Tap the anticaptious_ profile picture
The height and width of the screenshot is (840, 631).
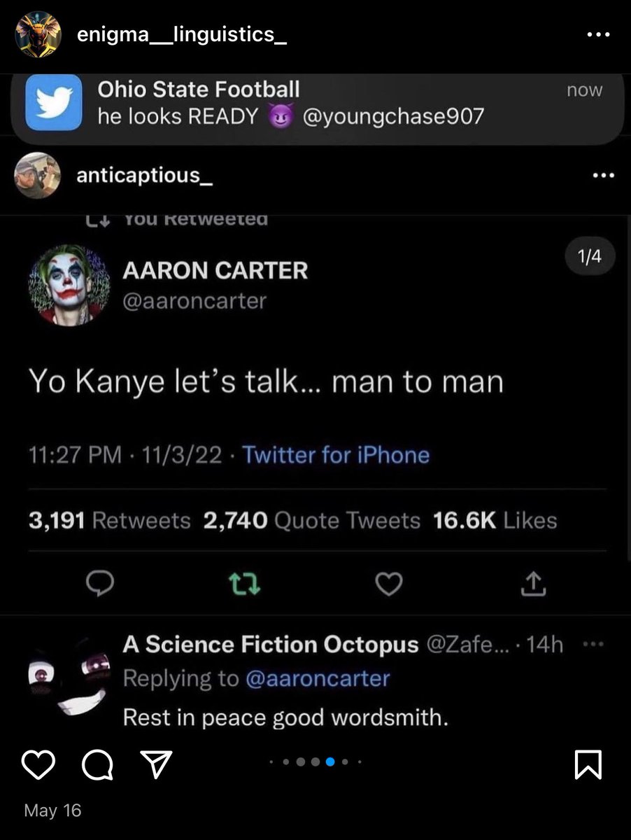click(x=37, y=175)
